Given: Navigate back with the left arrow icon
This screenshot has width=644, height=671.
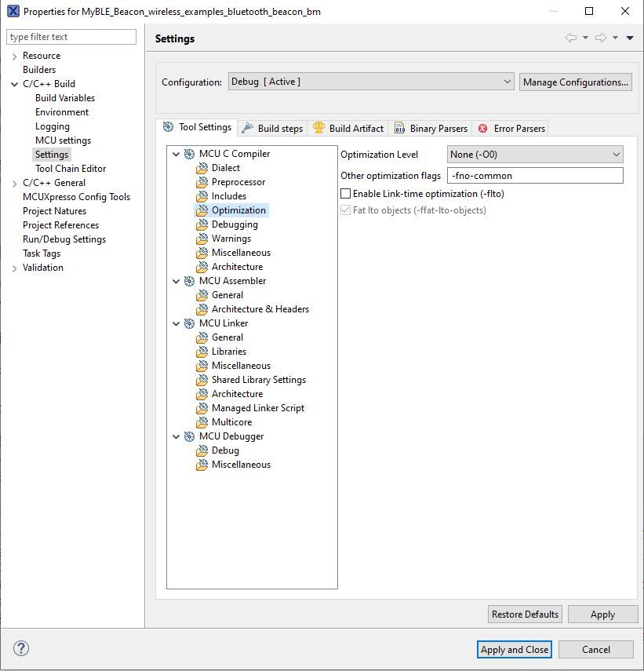Looking at the screenshot, I should pyautogui.click(x=570, y=38).
